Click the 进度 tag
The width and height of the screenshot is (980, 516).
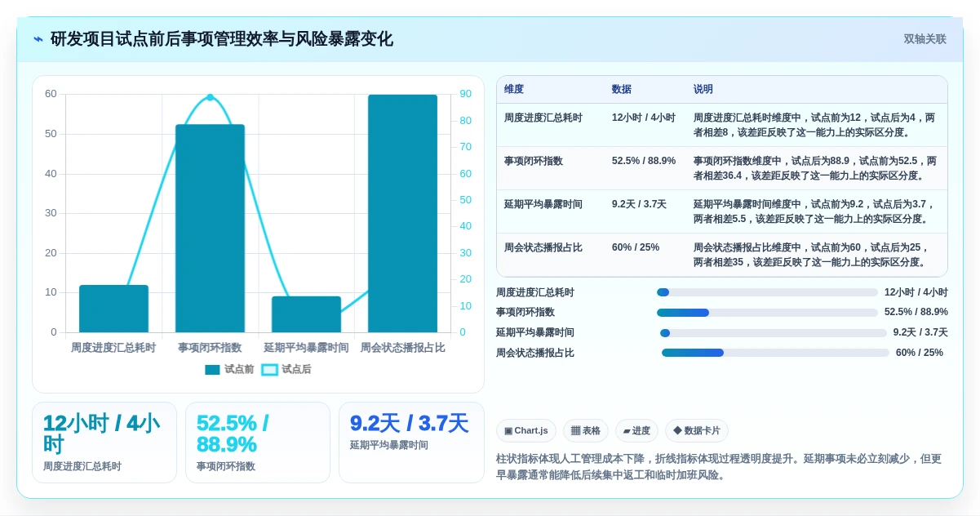(x=636, y=431)
